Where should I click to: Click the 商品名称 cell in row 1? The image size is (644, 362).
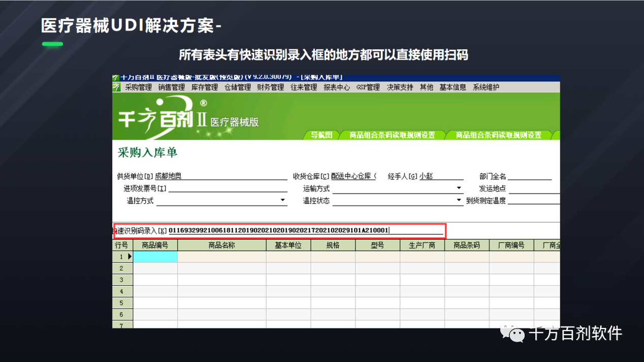222,256
